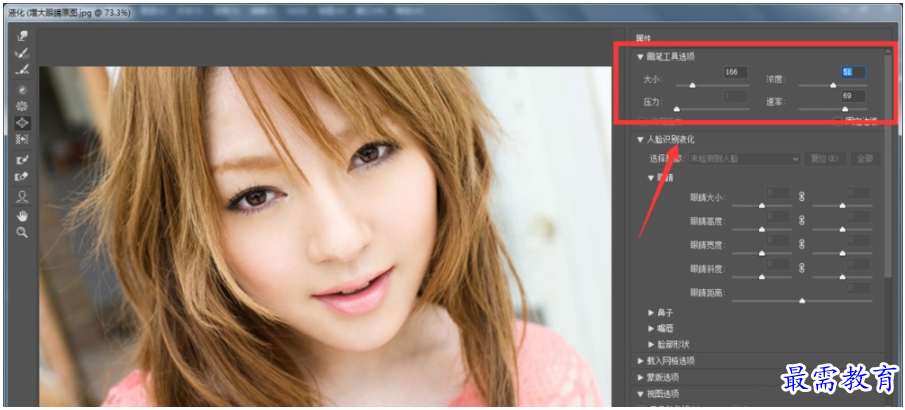Viewport: 905px width, 410px height.
Task: Toggle link icon for 眼睛宽度
Action: coord(801,244)
